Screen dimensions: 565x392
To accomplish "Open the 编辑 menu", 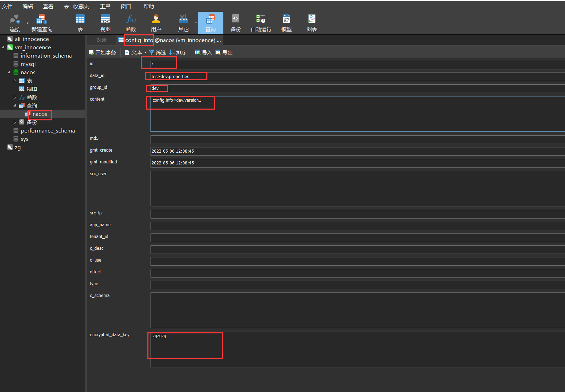I will (x=28, y=6).
